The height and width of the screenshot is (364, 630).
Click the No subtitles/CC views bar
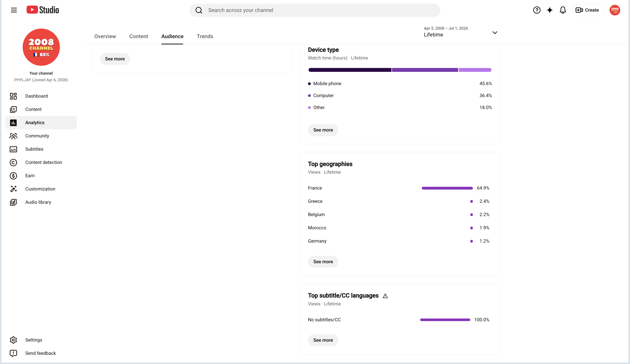pyautogui.click(x=445, y=320)
